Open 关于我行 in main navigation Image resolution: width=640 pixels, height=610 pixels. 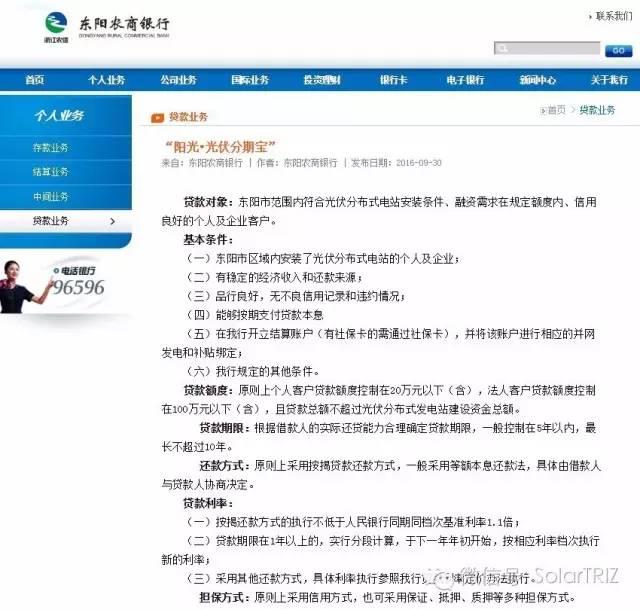click(609, 80)
